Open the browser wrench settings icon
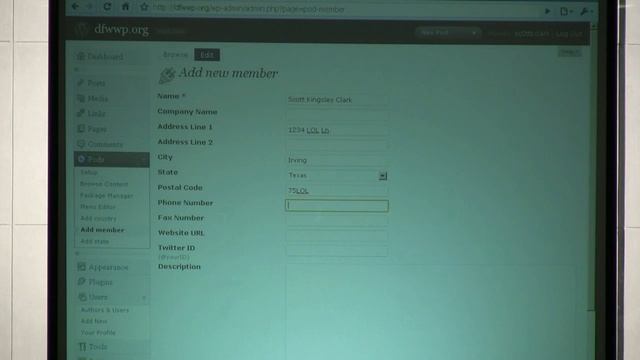 [585, 11]
